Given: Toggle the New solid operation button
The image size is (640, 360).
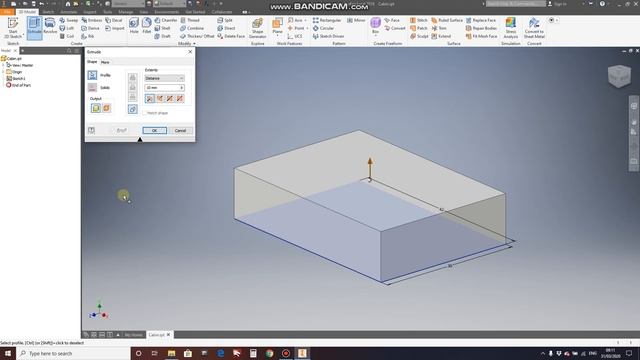Looking at the screenshot, I should point(133,109).
